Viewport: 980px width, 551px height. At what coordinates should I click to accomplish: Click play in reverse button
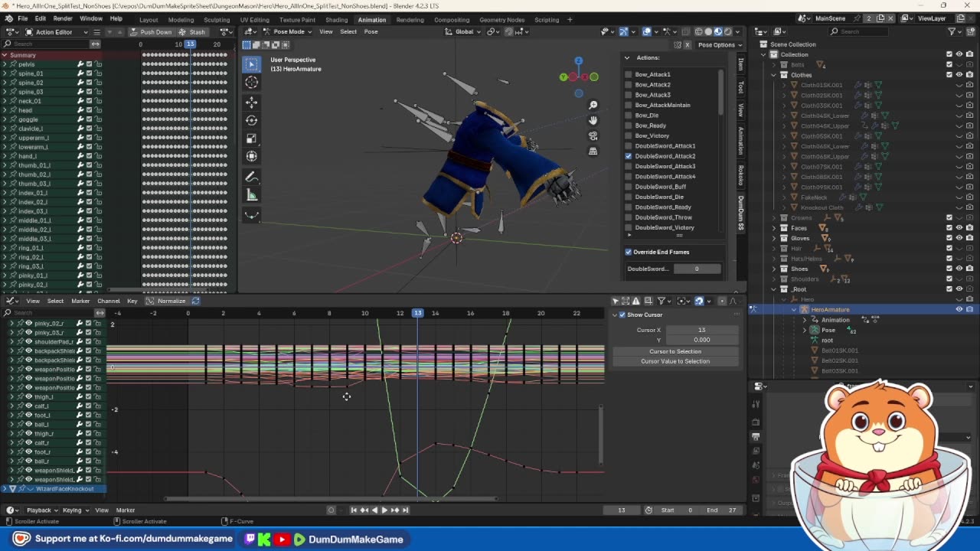pos(374,510)
